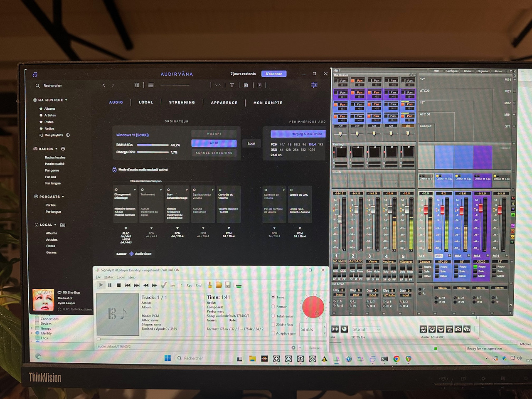Image resolution: width=532 pixels, height=399 pixels.
Task: Click rewind double-arrow in HQPlayer
Action: [146, 285]
